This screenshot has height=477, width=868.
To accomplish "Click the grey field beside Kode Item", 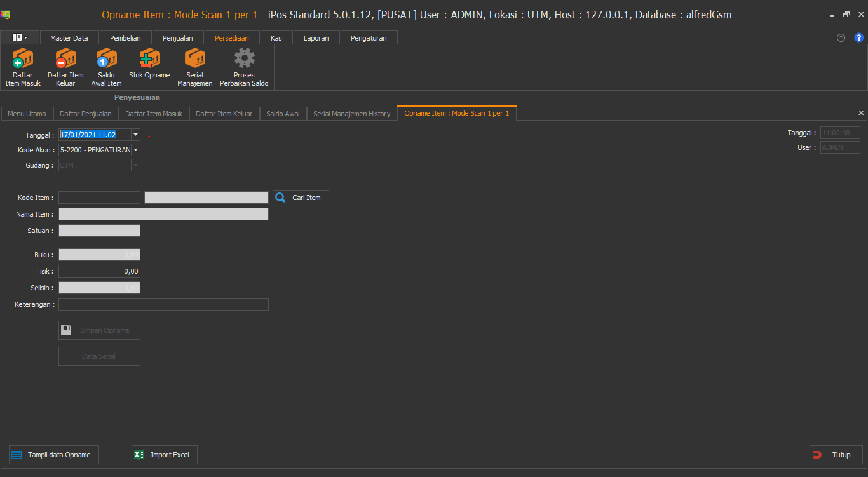I will pyautogui.click(x=207, y=198).
